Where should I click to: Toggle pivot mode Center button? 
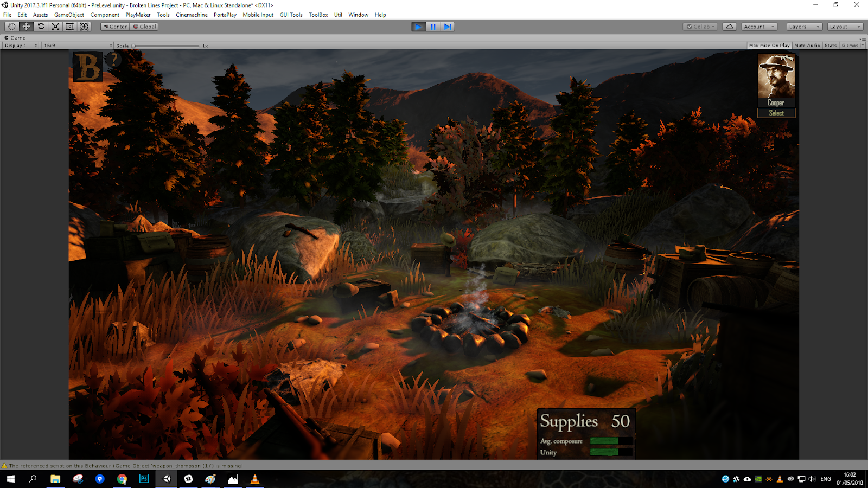[115, 27]
